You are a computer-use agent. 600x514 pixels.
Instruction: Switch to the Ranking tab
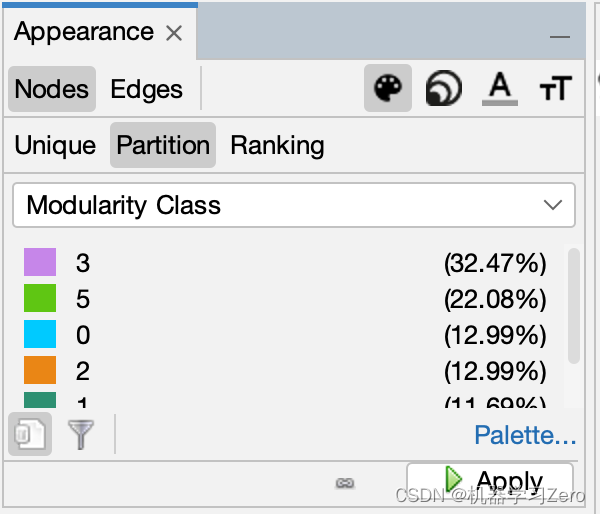click(x=277, y=145)
